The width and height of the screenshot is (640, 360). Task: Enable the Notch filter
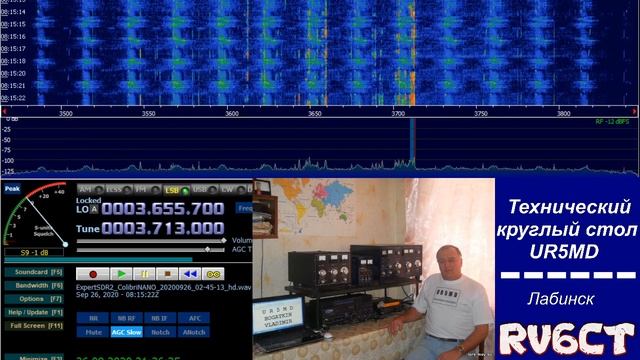(160, 332)
